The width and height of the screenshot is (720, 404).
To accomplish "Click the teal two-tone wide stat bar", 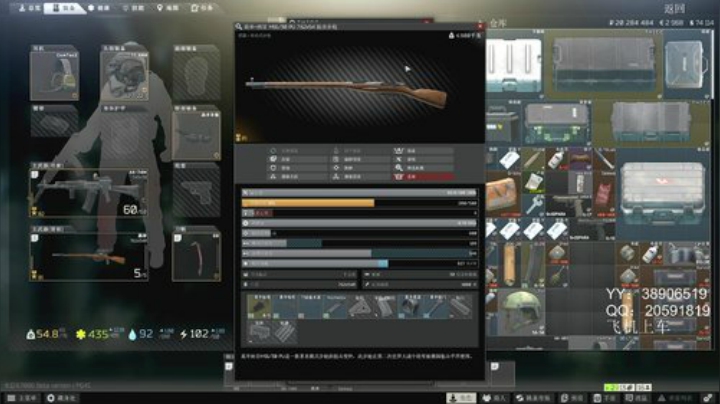I will coord(360,253).
